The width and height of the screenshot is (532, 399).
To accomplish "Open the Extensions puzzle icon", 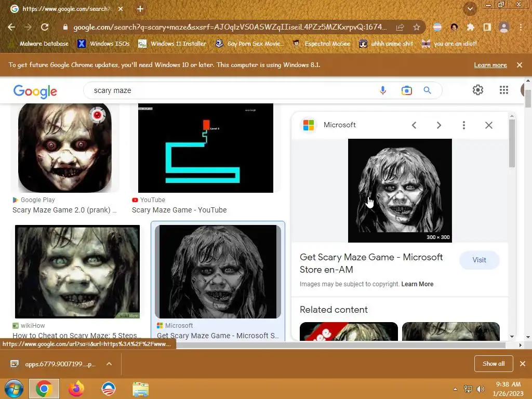I will tap(470, 27).
